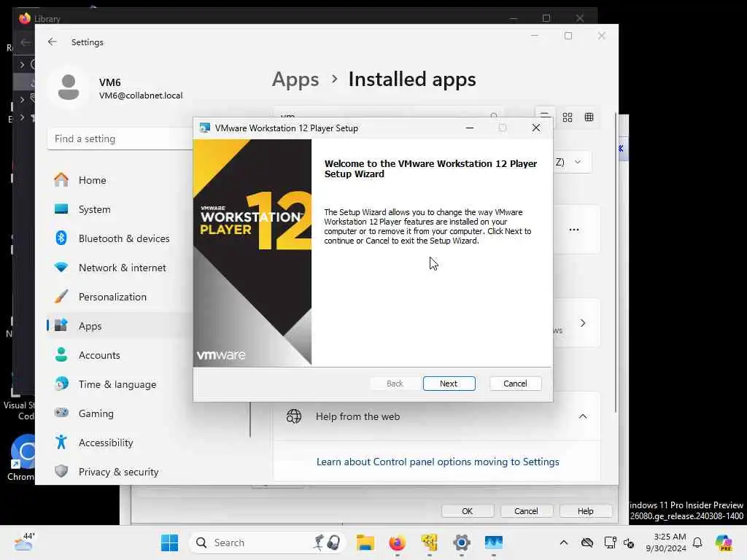The width and height of the screenshot is (747, 560).
Task: Cancel the VMware Player setup
Action: 515,384
